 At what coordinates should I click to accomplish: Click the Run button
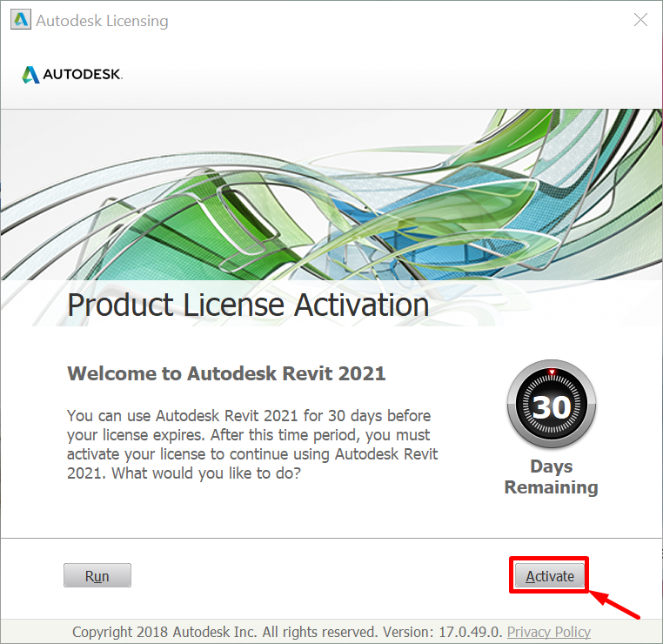(97, 575)
